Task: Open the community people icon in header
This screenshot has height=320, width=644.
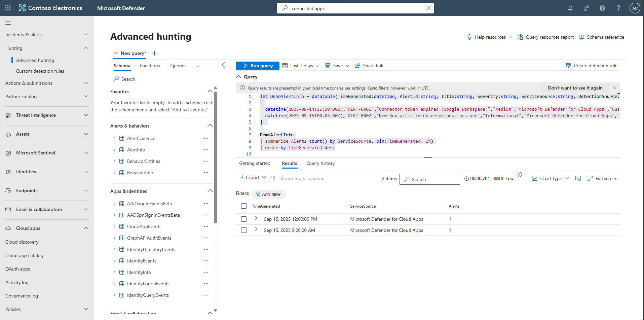Action: tap(586, 8)
